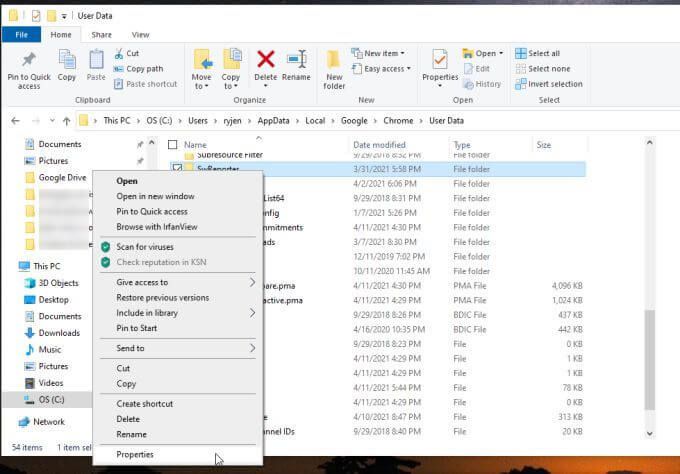680x474 pixels.
Task: Click the file list vertical scrollbar thumb
Action: [x=649, y=360]
